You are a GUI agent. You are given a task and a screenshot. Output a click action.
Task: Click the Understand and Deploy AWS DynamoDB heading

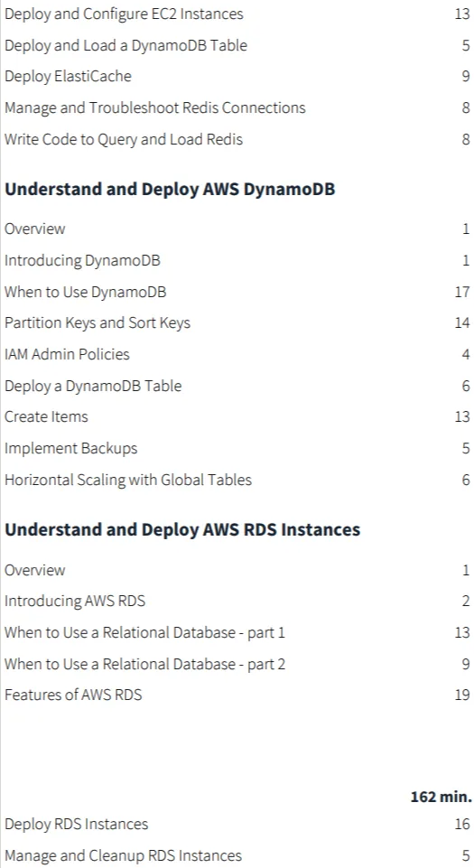[x=170, y=190]
